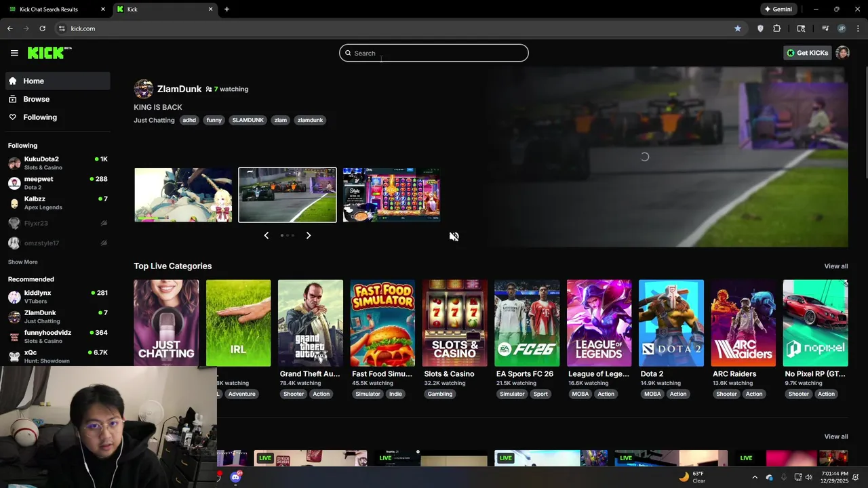Open a new browser tab
Image resolution: width=868 pixels, height=488 pixels.
click(226, 9)
